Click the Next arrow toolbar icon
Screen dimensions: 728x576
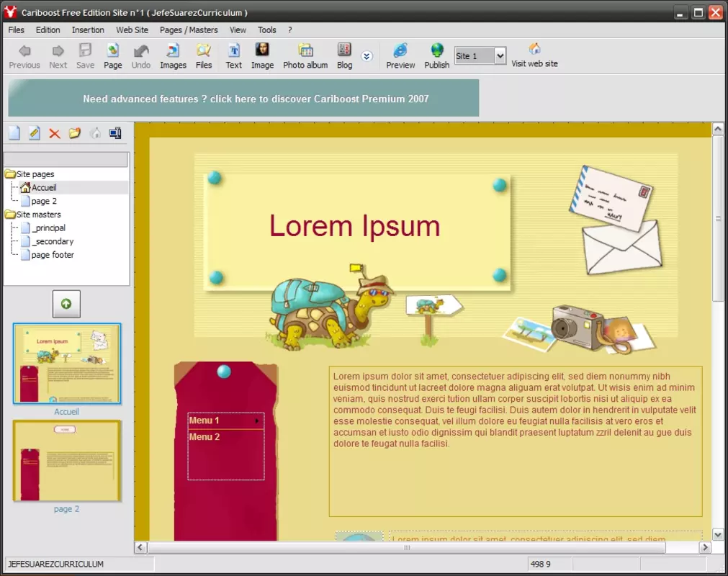[x=58, y=50]
